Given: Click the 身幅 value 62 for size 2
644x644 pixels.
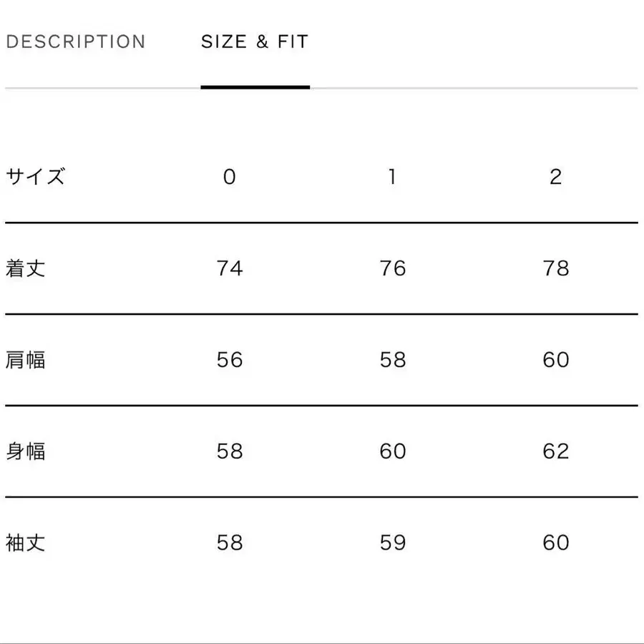Looking at the screenshot, I should (x=556, y=451).
